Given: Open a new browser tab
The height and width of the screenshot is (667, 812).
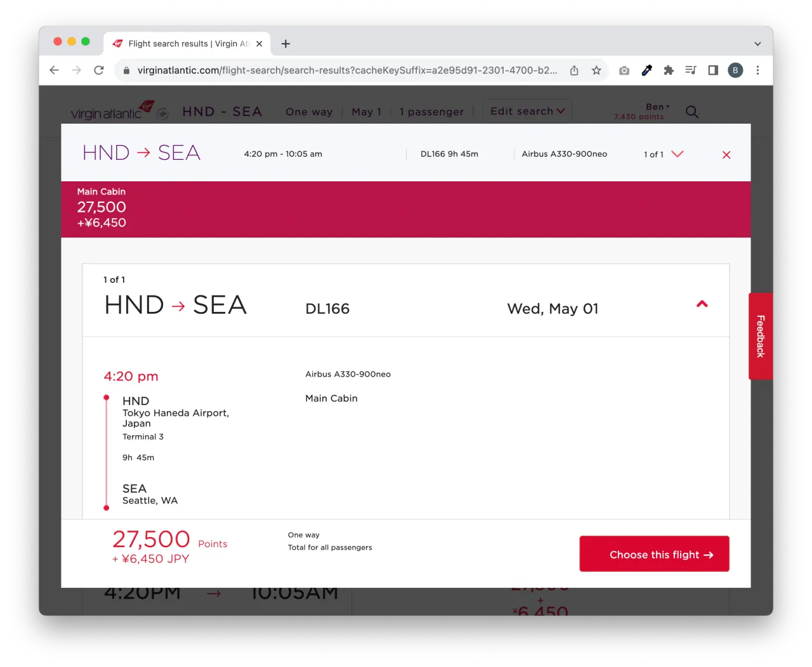Looking at the screenshot, I should click(x=285, y=44).
